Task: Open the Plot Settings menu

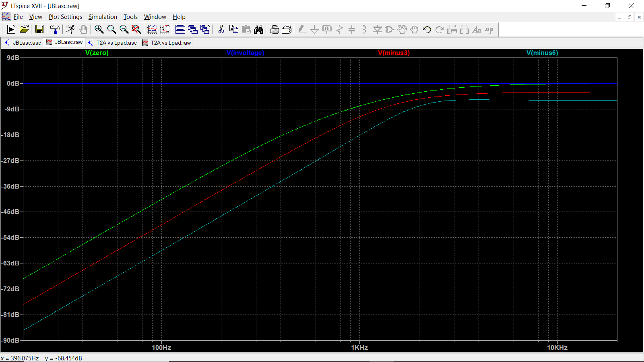Action: (65, 17)
